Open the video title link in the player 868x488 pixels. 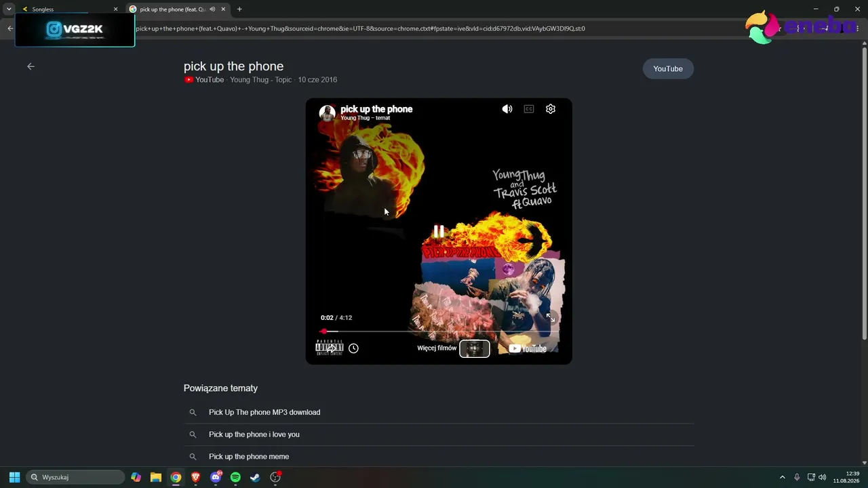coord(376,108)
